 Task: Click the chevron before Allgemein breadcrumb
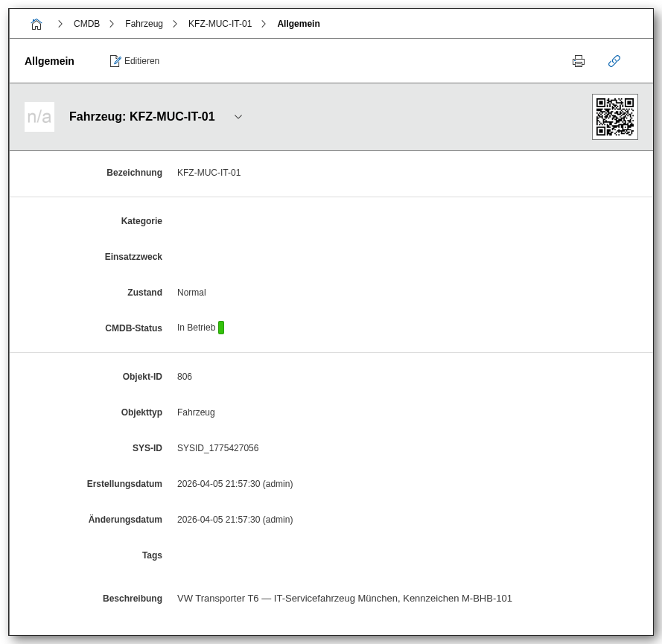(x=264, y=24)
